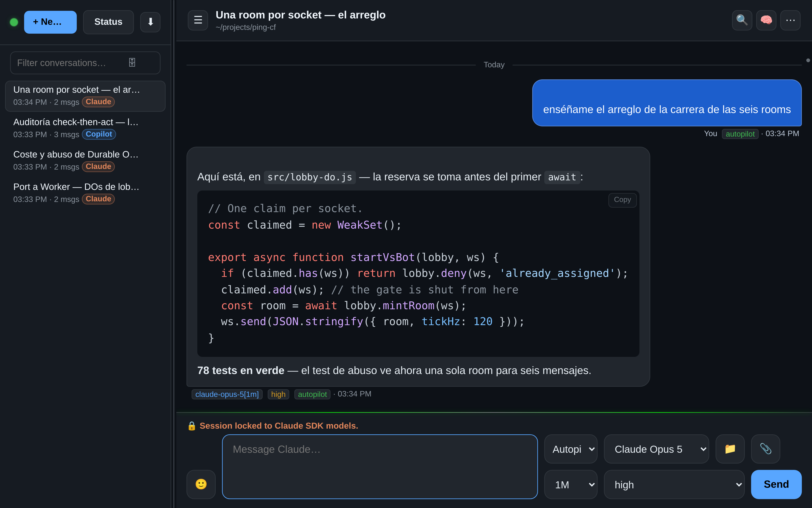Open the brain memory icon

766,20
